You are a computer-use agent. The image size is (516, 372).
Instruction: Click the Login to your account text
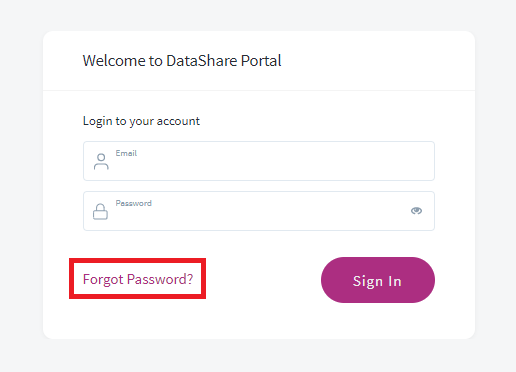[x=141, y=121]
